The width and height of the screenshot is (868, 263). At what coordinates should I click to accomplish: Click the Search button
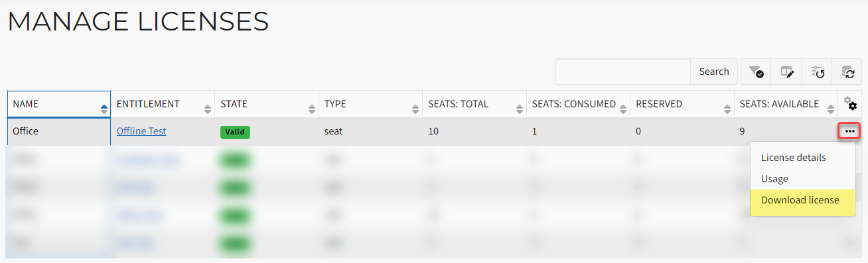click(714, 72)
